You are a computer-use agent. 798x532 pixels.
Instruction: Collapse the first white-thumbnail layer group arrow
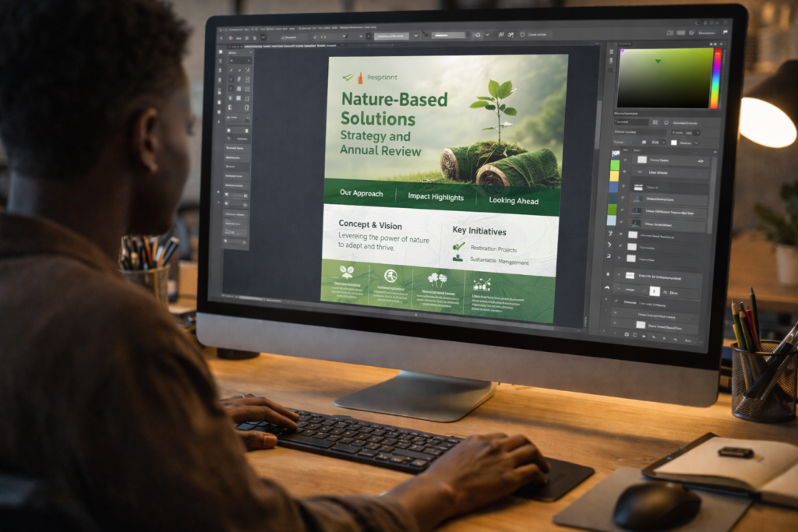[620, 234]
